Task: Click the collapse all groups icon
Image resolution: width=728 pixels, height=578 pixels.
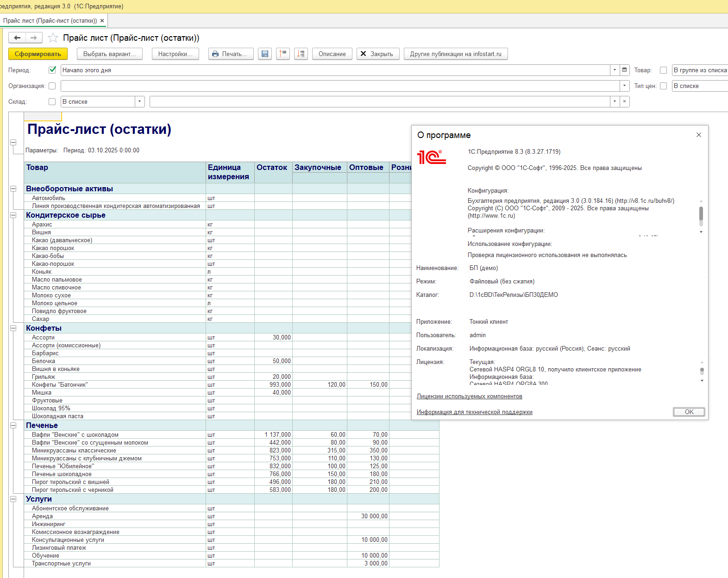Action: pos(283,54)
